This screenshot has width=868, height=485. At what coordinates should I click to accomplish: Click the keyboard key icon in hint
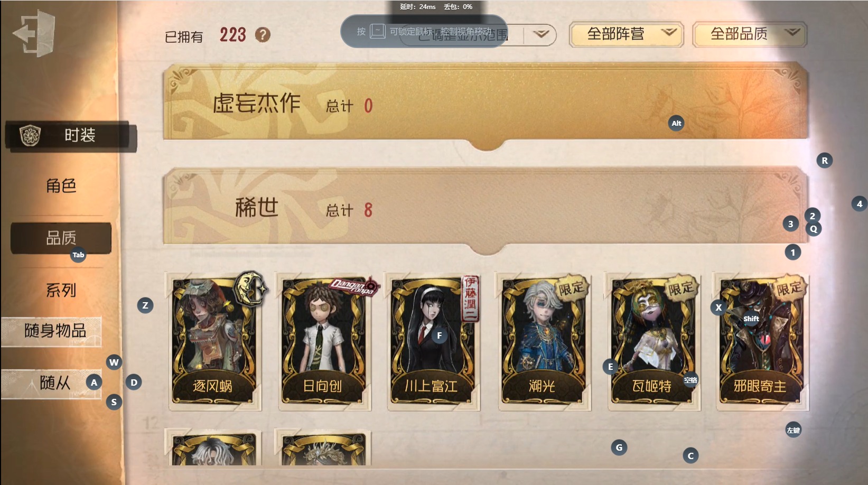click(377, 31)
